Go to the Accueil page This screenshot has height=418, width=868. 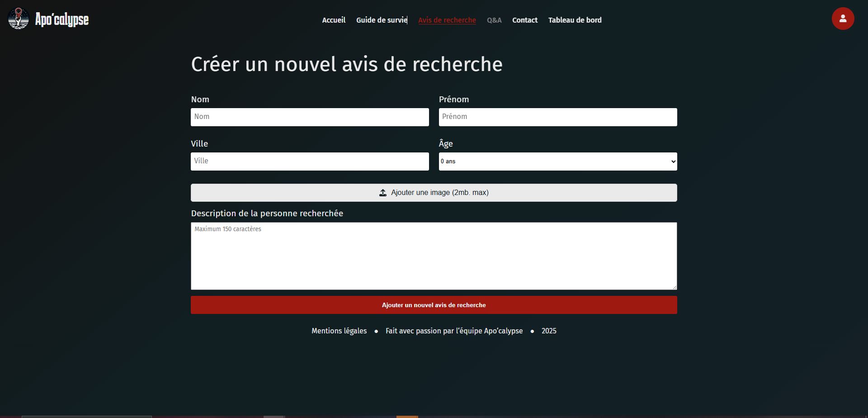[334, 20]
